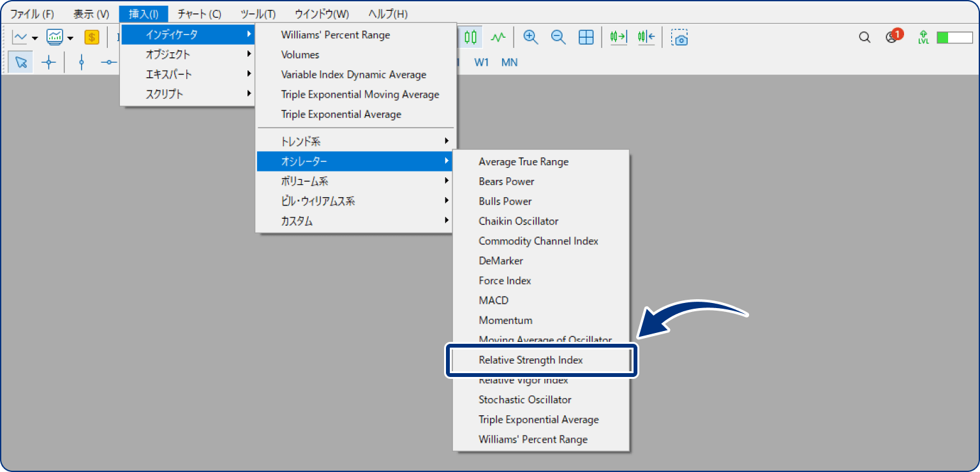Image resolution: width=980 pixels, height=472 pixels.
Task: Click the screenshot camera icon
Action: pyautogui.click(x=679, y=38)
